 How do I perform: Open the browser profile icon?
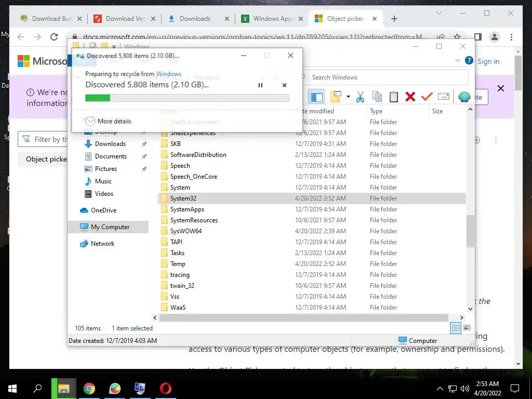tap(495, 37)
